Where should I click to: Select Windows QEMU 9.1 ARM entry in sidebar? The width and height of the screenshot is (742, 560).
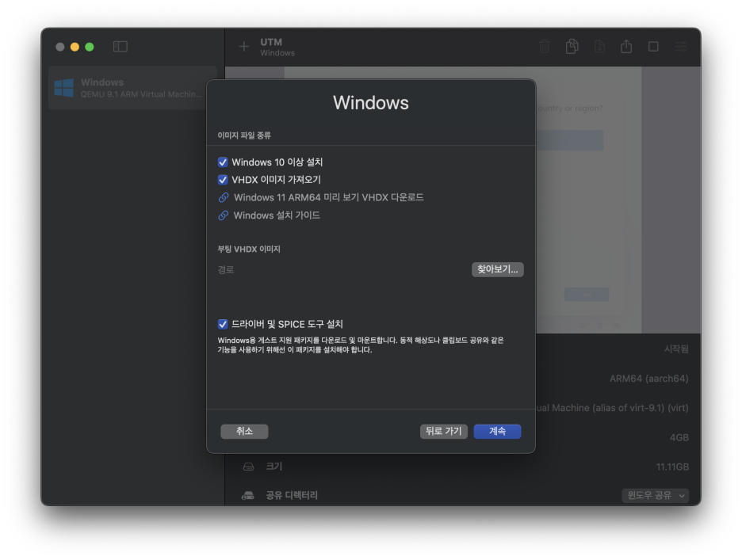click(x=132, y=88)
